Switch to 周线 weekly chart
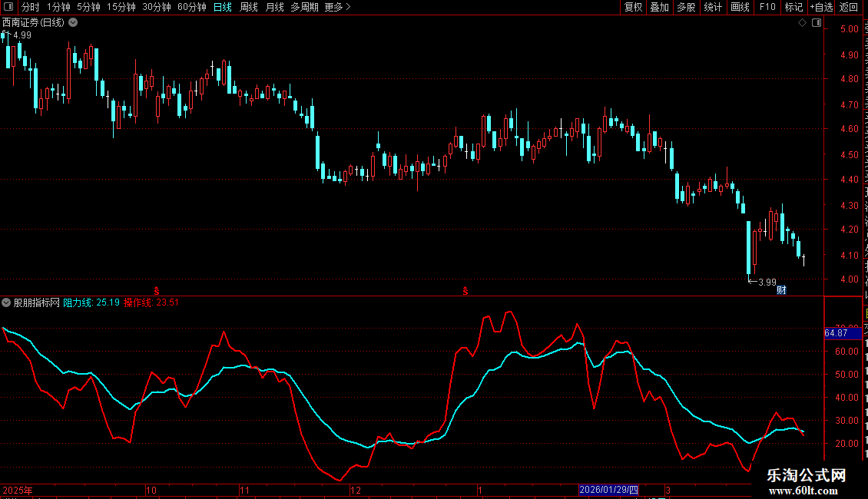This screenshot has width=868, height=499. click(x=249, y=7)
